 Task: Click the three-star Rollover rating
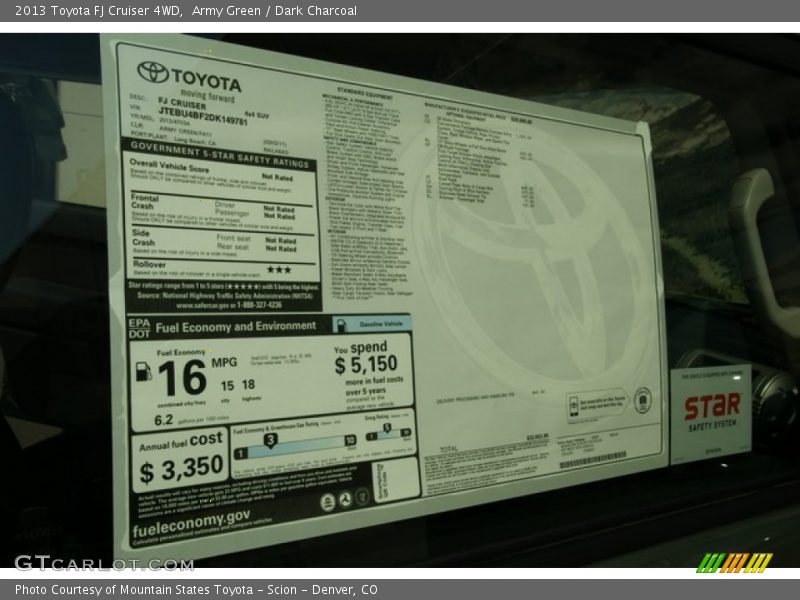[279, 269]
